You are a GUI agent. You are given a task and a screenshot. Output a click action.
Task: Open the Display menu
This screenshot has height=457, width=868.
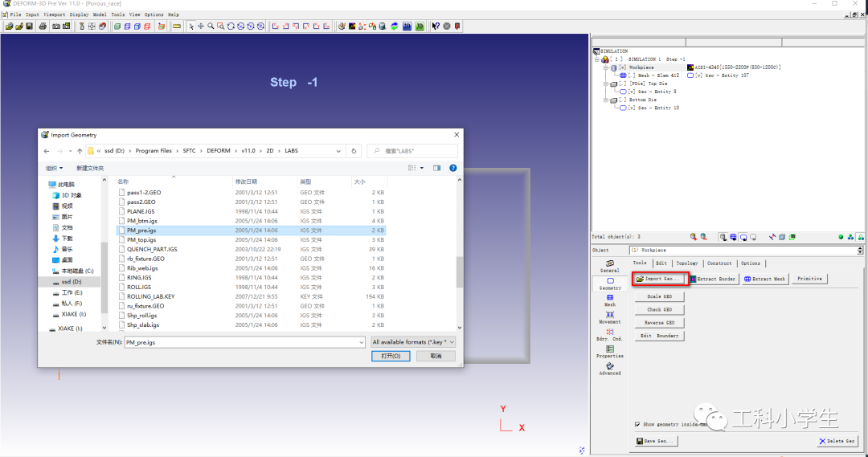(x=79, y=14)
